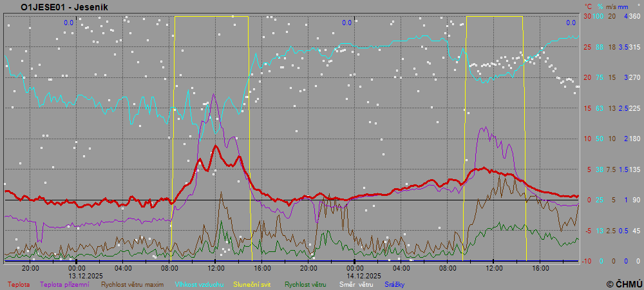Click the brown m/s unit header
644x290 pixels.
click(x=611, y=6)
